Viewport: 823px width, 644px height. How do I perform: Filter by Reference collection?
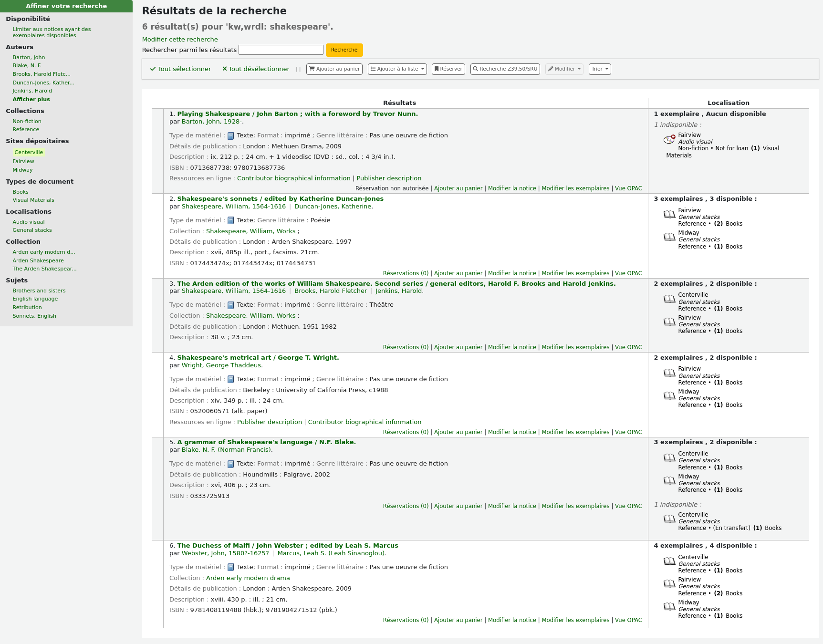[26, 129]
